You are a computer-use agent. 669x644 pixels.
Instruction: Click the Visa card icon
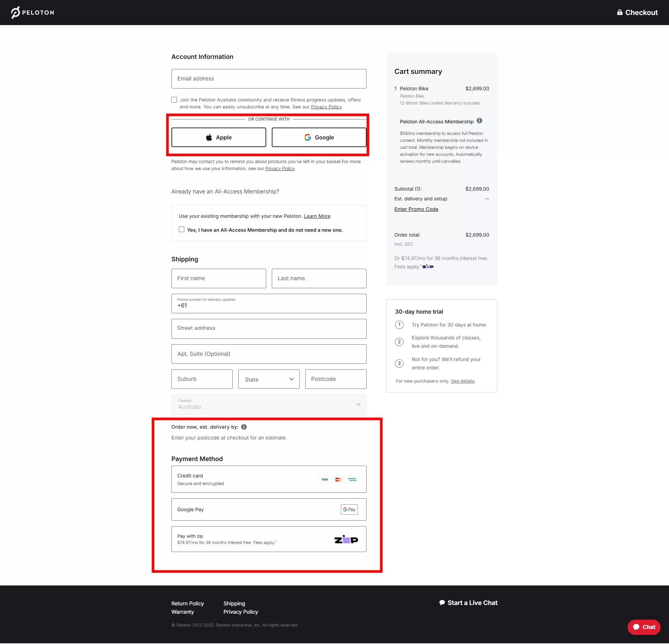click(x=324, y=480)
